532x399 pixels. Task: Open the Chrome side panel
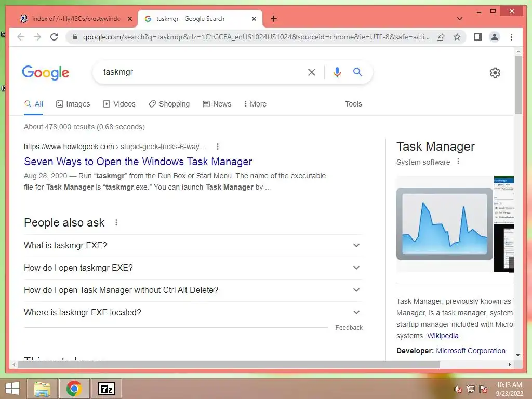[x=478, y=37]
